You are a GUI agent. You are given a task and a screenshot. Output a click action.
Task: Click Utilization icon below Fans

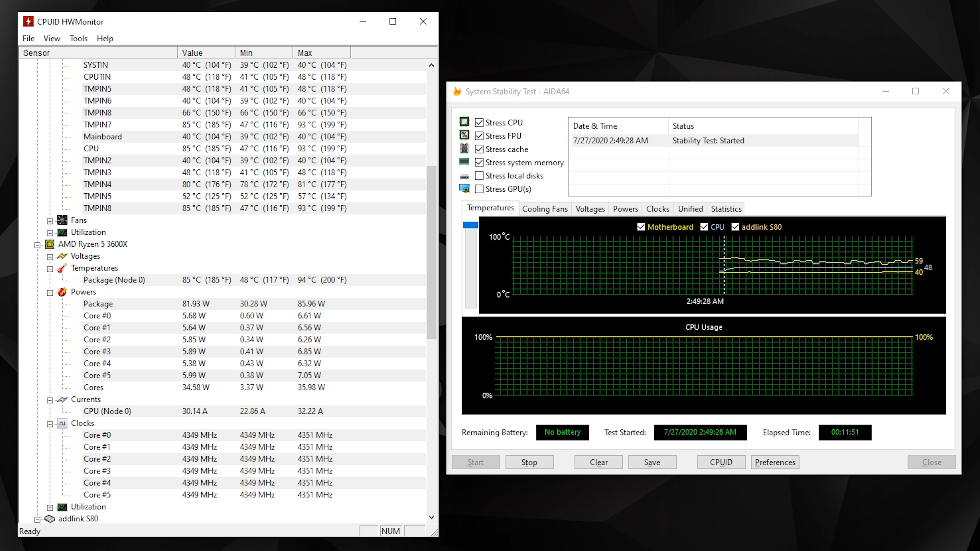point(62,232)
